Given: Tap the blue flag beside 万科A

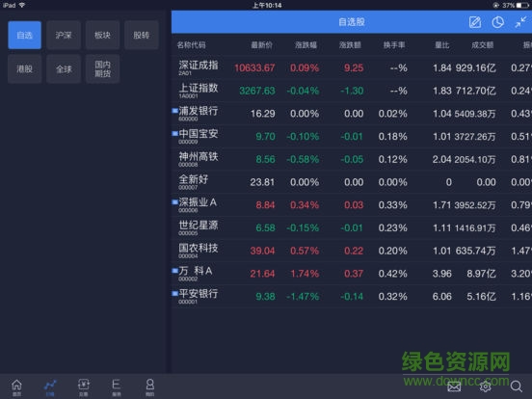Looking at the screenshot, I should [x=175, y=271].
